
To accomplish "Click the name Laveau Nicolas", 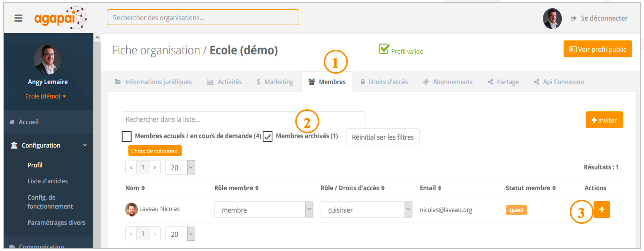I will pos(159,209).
